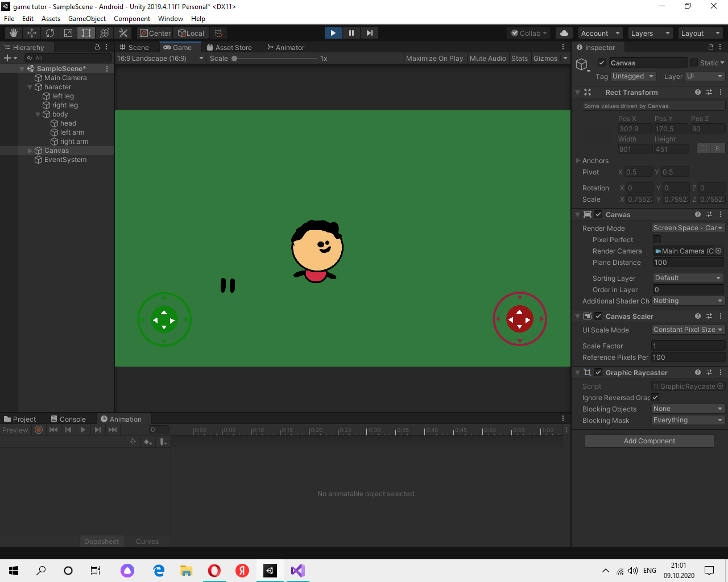
Task: Click Windows Start button
Action: click(14, 571)
